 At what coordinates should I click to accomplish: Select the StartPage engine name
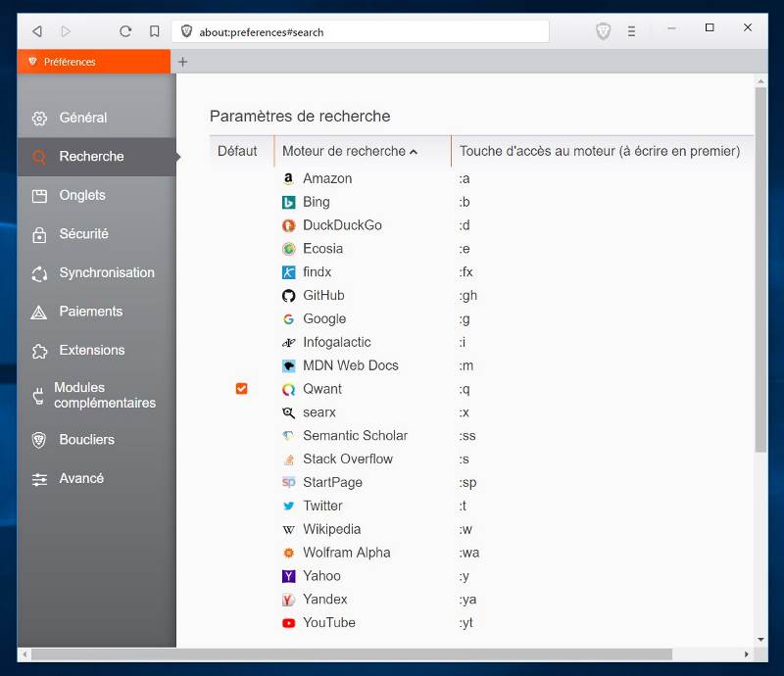pyautogui.click(x=332, y=482)
